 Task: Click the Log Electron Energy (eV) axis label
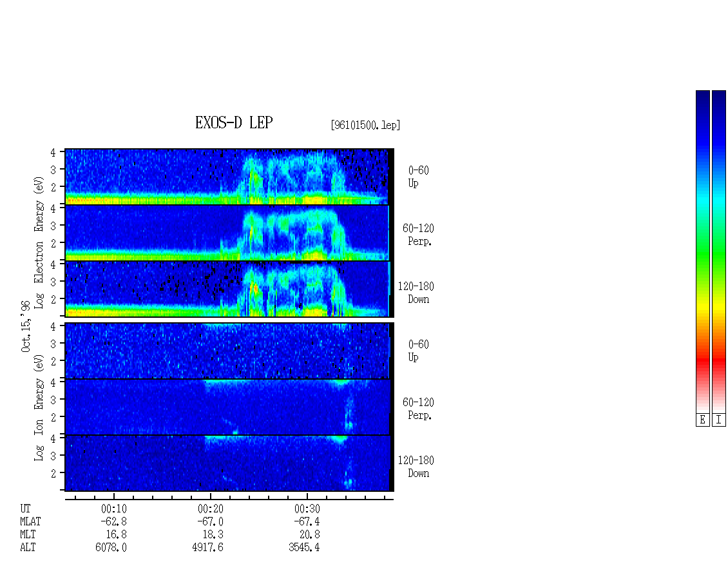tap(39, 242)
